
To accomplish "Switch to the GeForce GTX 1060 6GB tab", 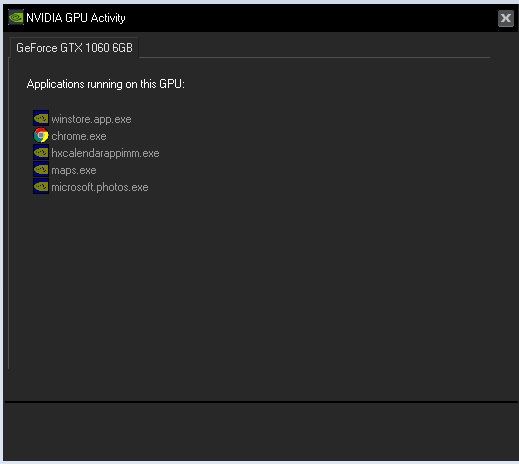I will coord(74,48).
